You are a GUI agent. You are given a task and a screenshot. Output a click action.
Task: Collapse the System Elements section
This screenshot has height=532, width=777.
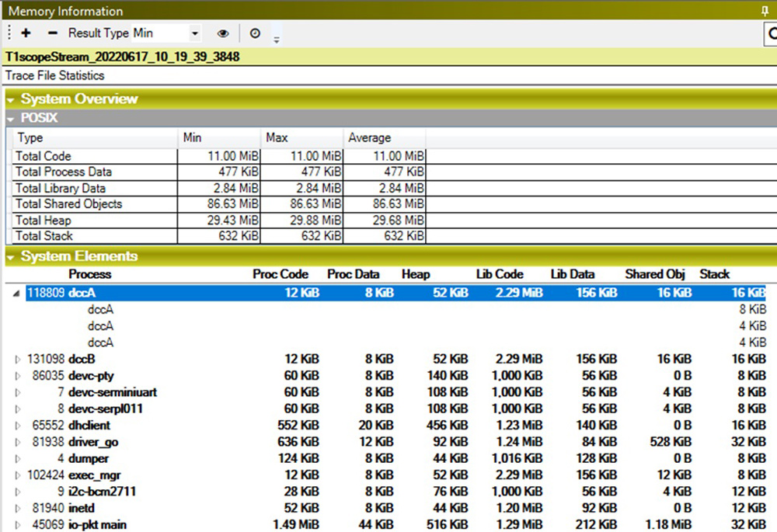(11, 257)
